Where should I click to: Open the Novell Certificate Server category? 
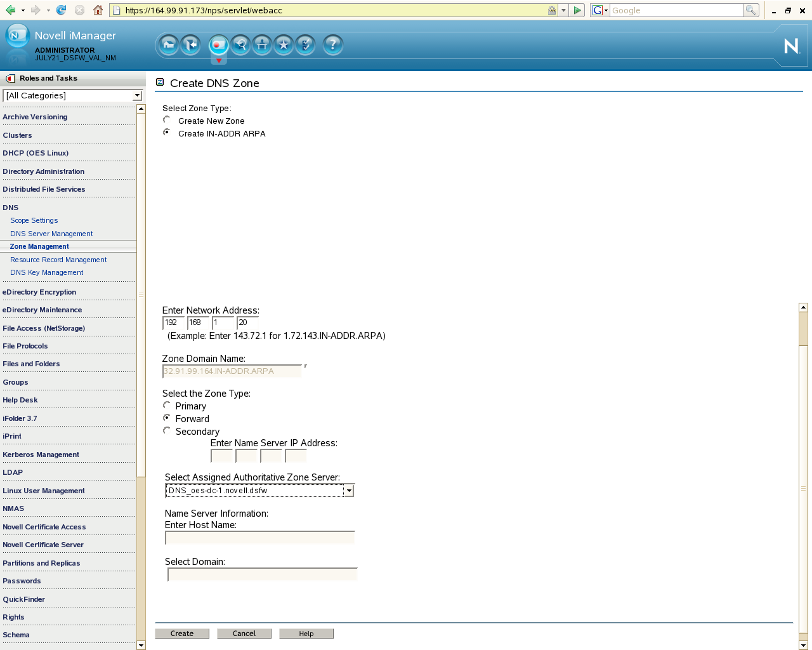(x=43, y=545)
